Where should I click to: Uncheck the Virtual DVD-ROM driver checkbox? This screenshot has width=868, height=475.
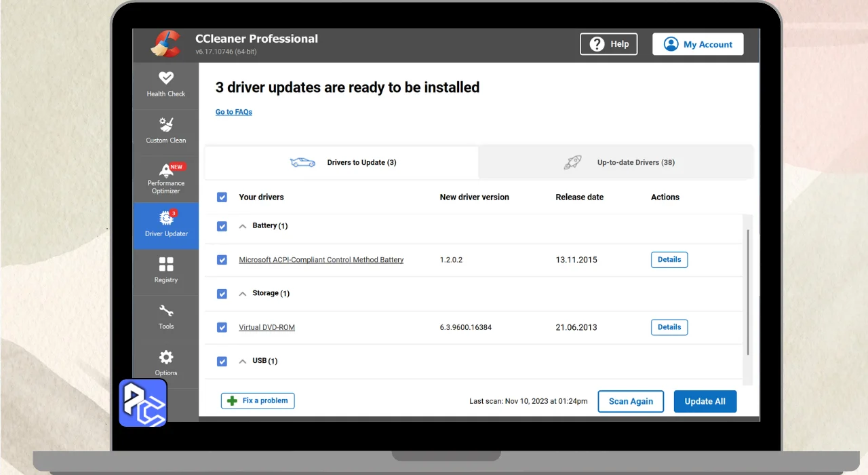pos(222,327)
